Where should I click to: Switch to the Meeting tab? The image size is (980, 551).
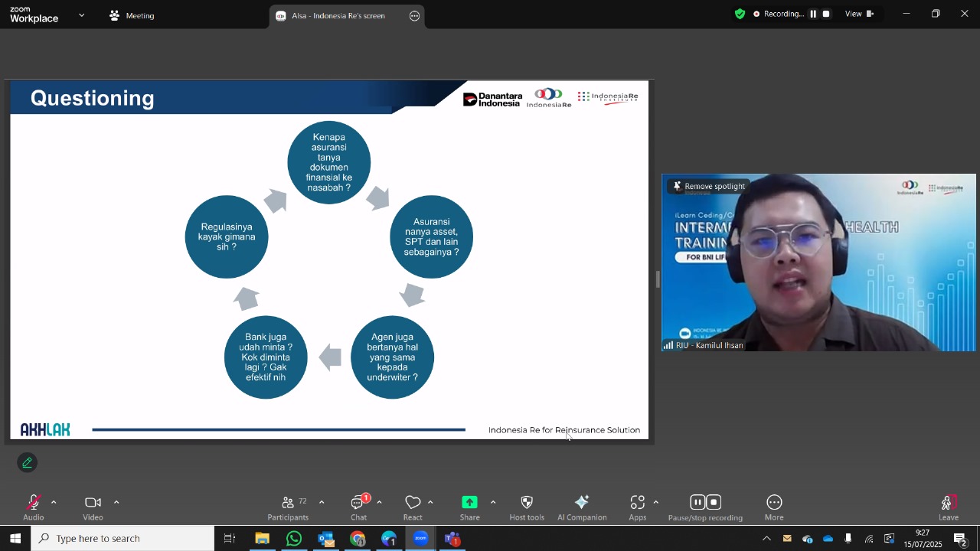[x=132, y=15]
